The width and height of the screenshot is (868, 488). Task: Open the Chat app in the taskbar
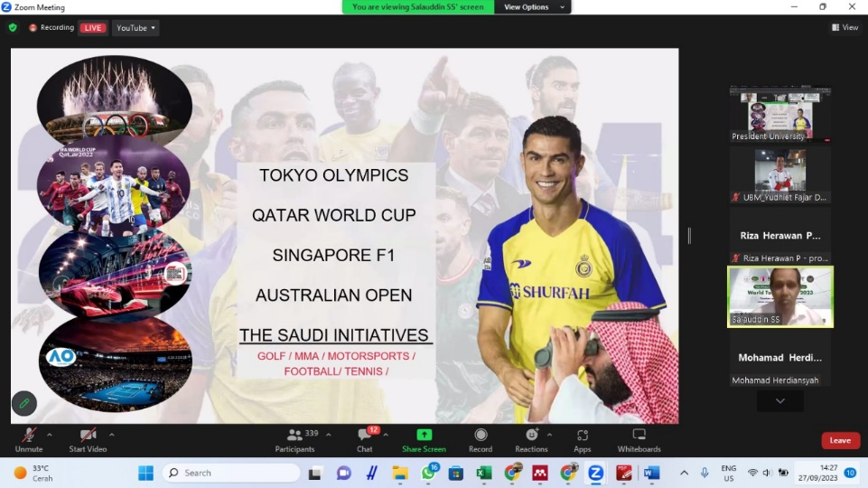click(x=344, y=473)
